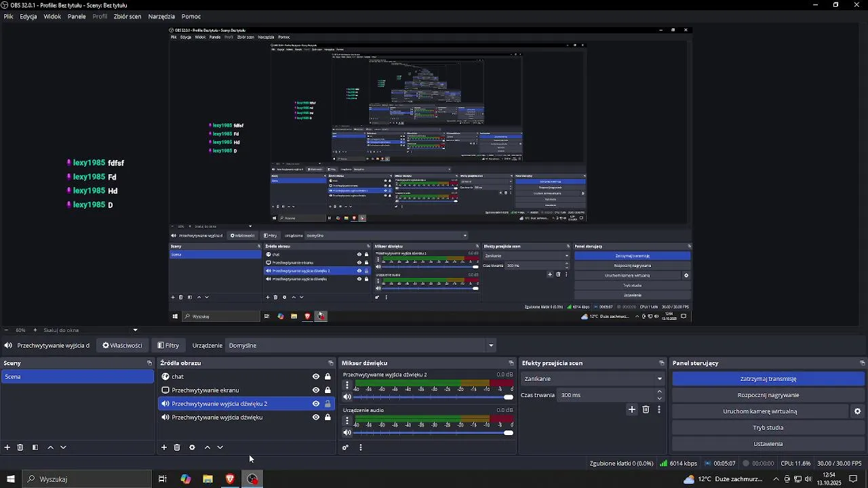Delete the selected scene via trash icon
The width and height of the screenshot is (868, 488).
[x=20, y=447]
